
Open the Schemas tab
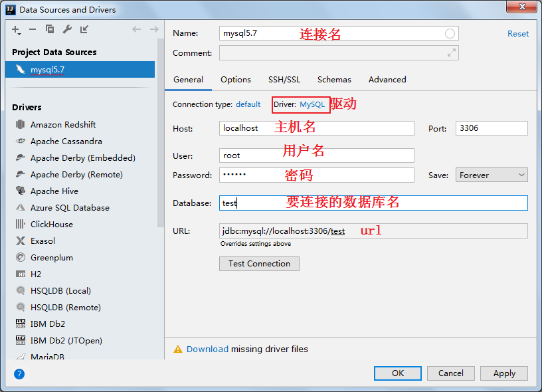tap(334, 80)
